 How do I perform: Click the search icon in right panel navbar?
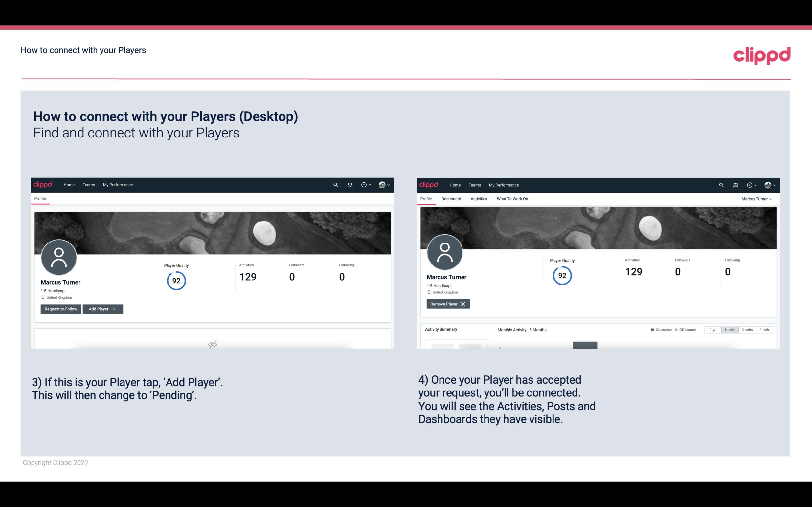click(x=720, y=184)
